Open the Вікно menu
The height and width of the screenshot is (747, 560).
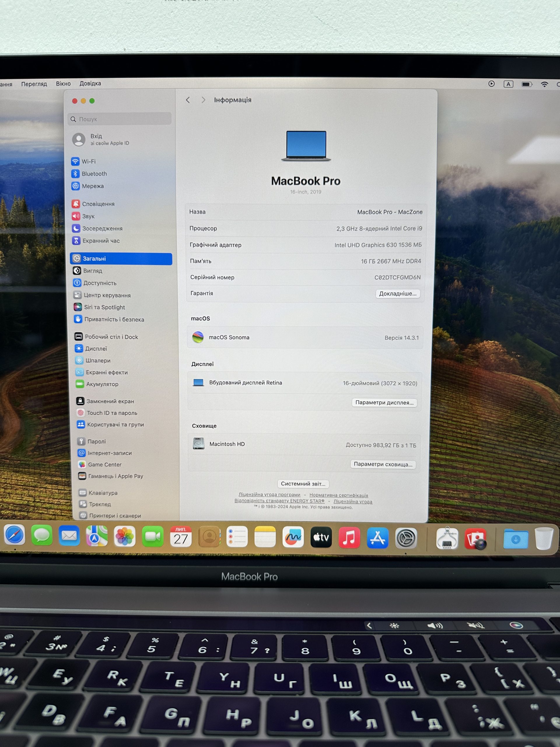tap(64, 83)
